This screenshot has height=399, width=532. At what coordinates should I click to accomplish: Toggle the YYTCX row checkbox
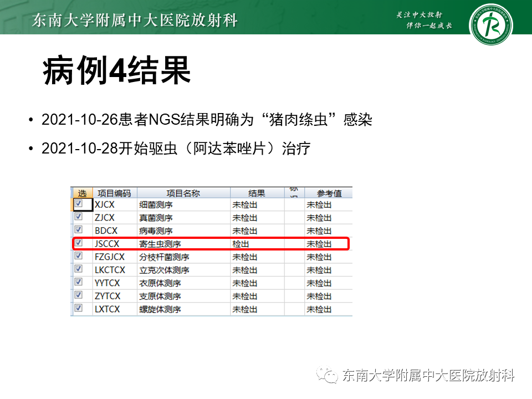click(79, 282)
